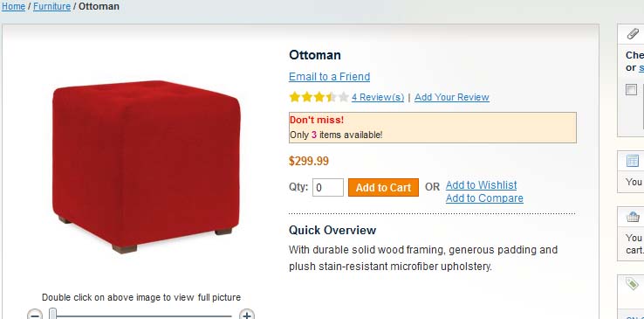
Task: Click Email to a Friend link
Action: [329, 77]
